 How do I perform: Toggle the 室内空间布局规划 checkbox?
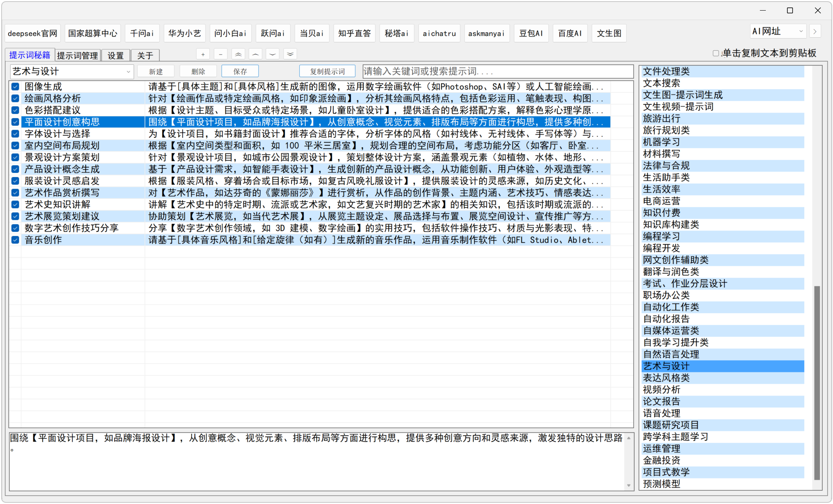pos(15,145)
